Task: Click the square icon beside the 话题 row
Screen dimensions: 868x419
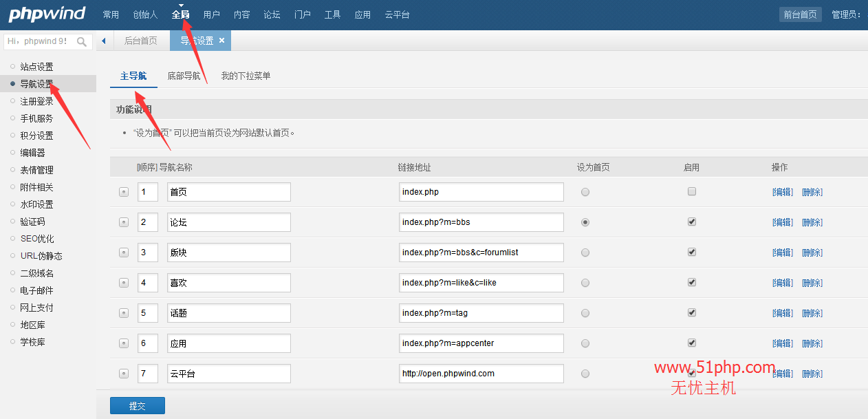Action: (x=124, y=313)
